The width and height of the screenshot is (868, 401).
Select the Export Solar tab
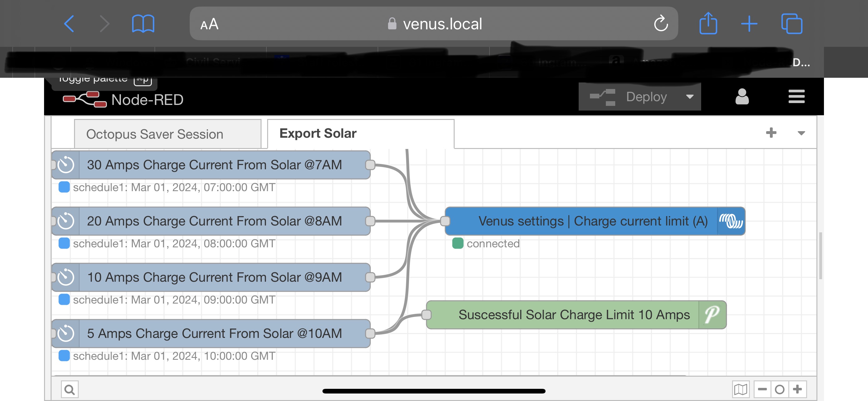click(x=361, y=134)
